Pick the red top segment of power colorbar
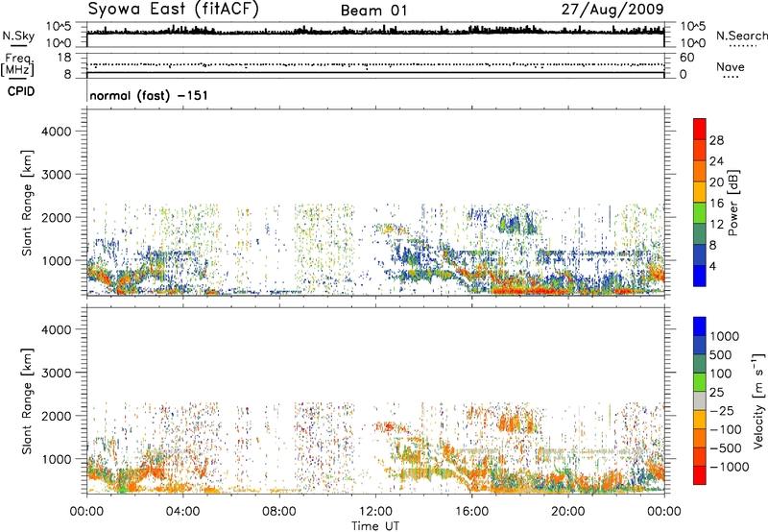This screenshot has height=532, width=768. pyautogui.click(x=700, y=129)
